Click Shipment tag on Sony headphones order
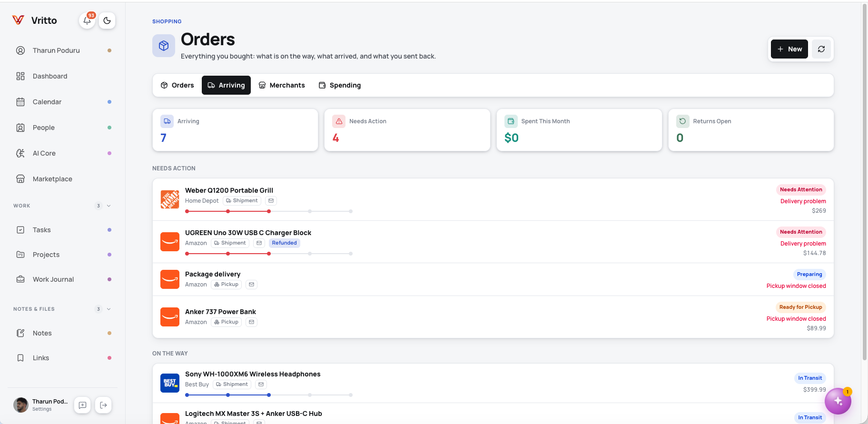Image resolution: width=868 pixels, height=424 pixels. coord(232,385)
